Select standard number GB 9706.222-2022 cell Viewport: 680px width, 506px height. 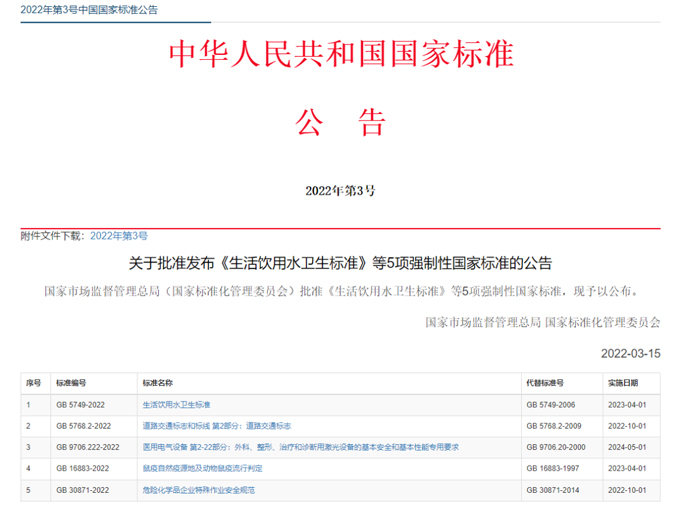88,446
